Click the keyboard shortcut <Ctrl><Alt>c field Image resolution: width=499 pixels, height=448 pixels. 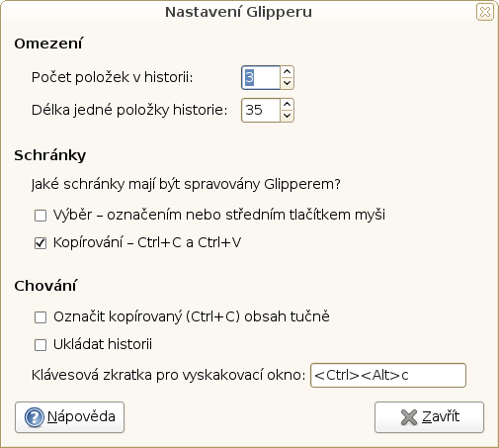click(x=388, y=375)
